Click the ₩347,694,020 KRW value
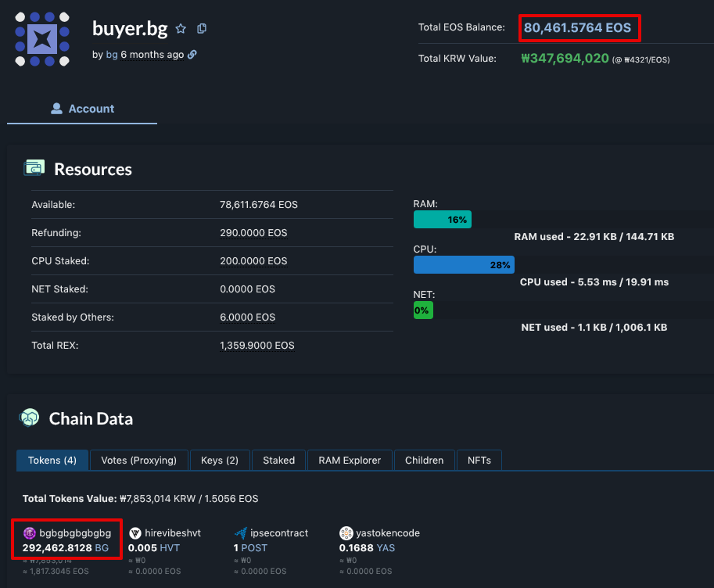Viewport: 714px width, 588px height. 565,59
